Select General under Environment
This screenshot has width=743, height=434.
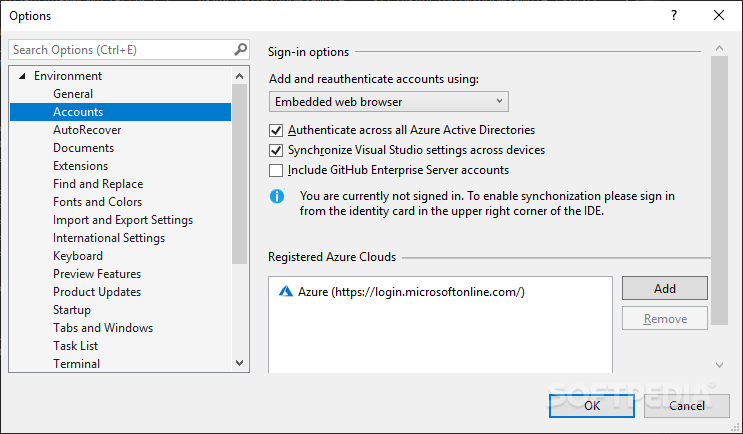point(73,94)
